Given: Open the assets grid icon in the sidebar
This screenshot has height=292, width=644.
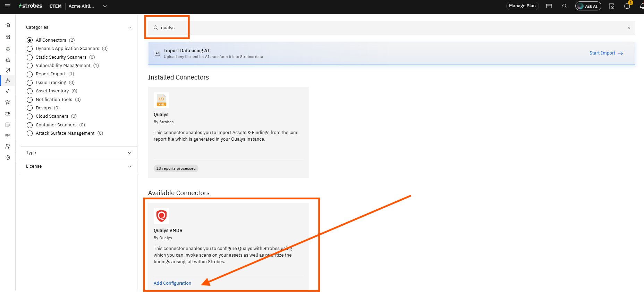Looking at the screenshot, I should pyautogui.click(x=8, y=49).
